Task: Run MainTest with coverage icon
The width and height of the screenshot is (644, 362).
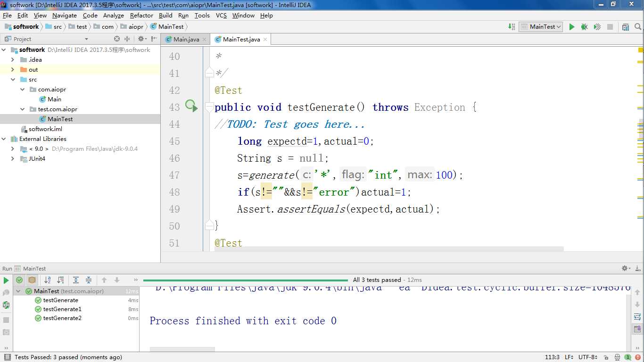Action: pyautogui.click(x=597, y=27)
